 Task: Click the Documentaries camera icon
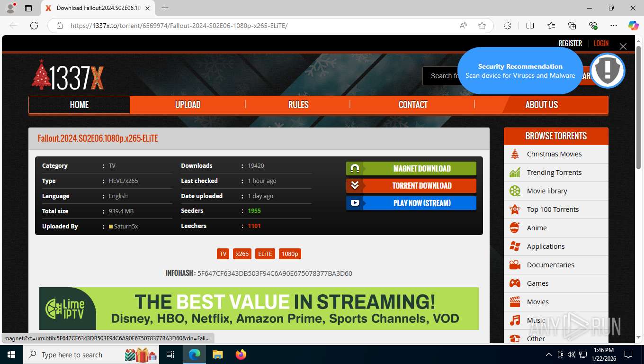click(515, 265)
